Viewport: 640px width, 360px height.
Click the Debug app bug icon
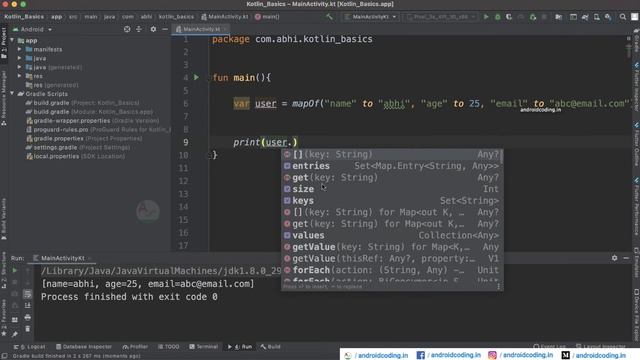pyautogui.click(x=497, y=17)
